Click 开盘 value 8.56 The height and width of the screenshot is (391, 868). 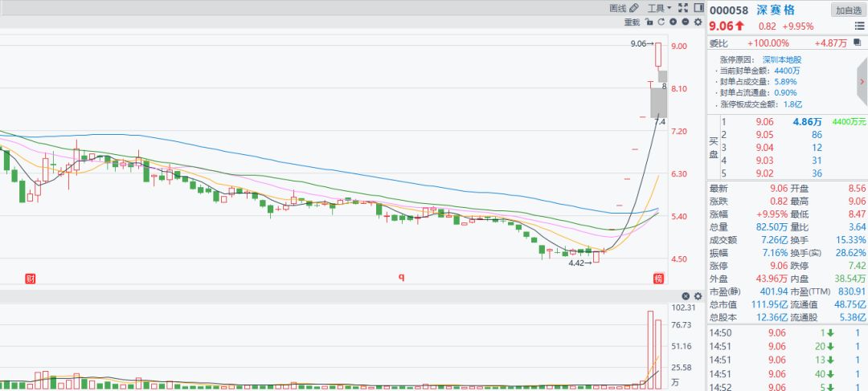click(x=856, y=188)
